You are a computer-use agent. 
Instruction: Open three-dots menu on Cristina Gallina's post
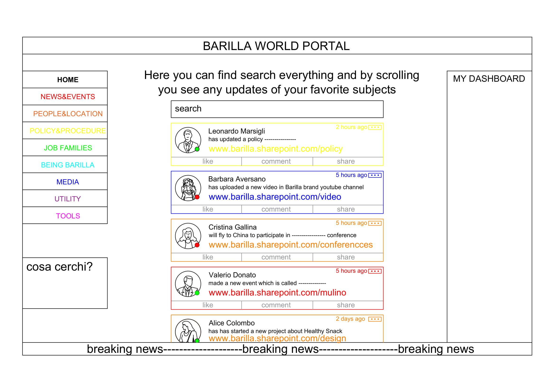tap(375, 223)
